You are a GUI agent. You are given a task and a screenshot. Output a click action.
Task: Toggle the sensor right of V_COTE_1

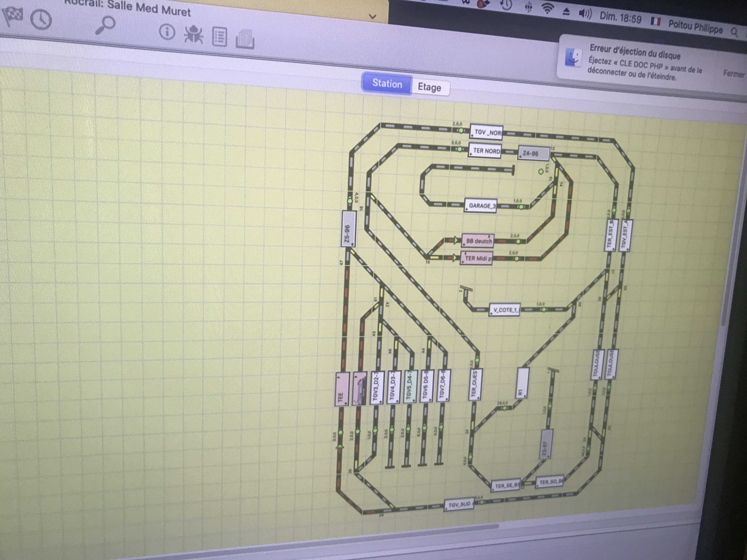544,309
